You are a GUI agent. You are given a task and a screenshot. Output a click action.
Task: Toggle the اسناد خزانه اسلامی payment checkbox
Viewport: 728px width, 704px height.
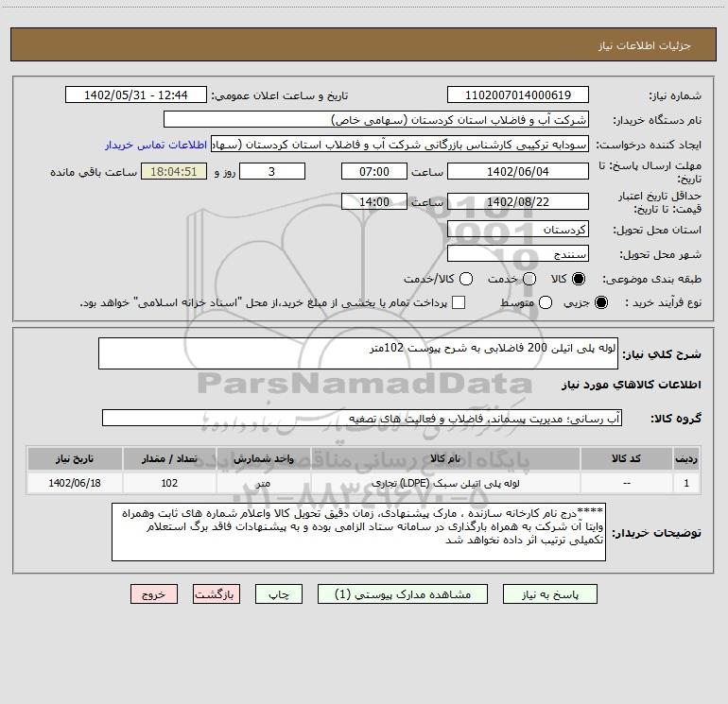(459, 302)
